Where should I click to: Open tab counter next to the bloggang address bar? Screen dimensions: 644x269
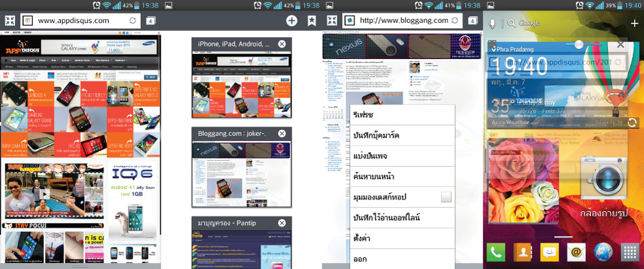click(x=473, y=21)
